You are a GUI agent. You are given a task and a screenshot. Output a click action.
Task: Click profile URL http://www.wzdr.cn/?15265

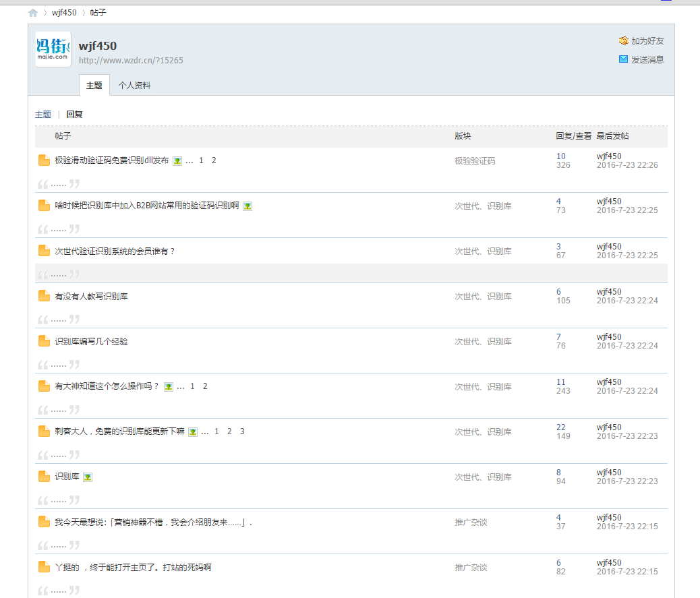tap(131, 61)
